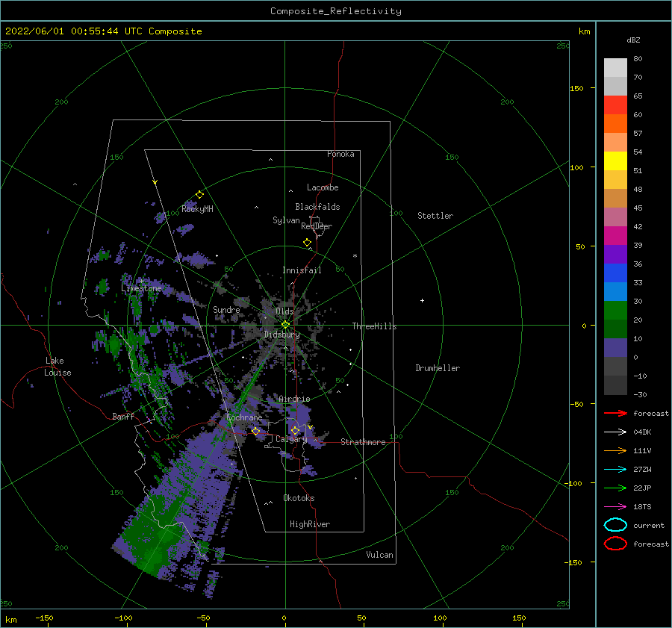The image size is (672, 628).
Task: Click the Didsbury town label
Action: [281, 335]
